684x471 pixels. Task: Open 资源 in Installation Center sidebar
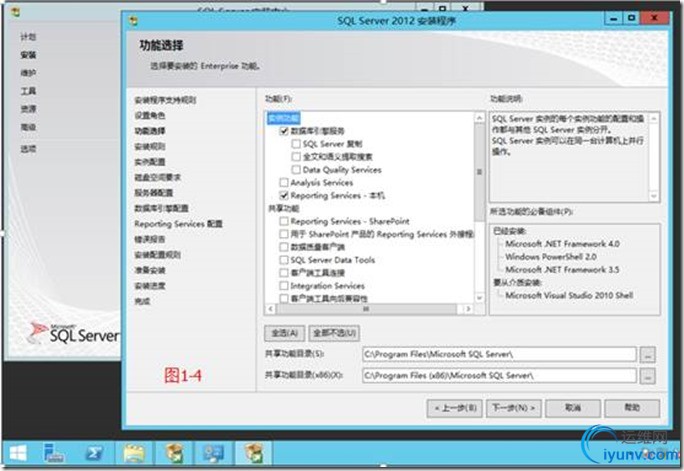click(28, 109)
